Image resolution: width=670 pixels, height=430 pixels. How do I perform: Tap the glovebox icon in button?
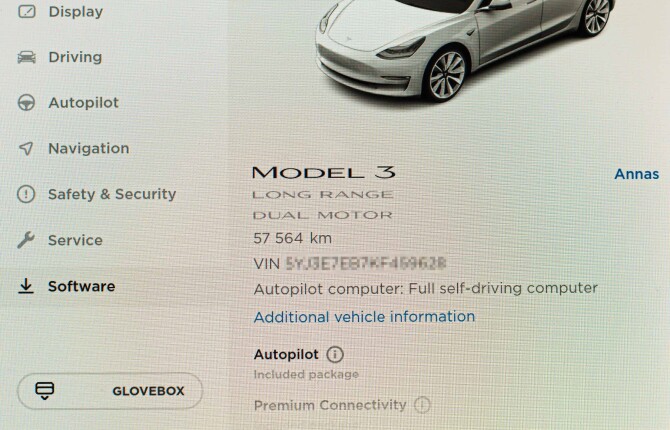(44, 391)
